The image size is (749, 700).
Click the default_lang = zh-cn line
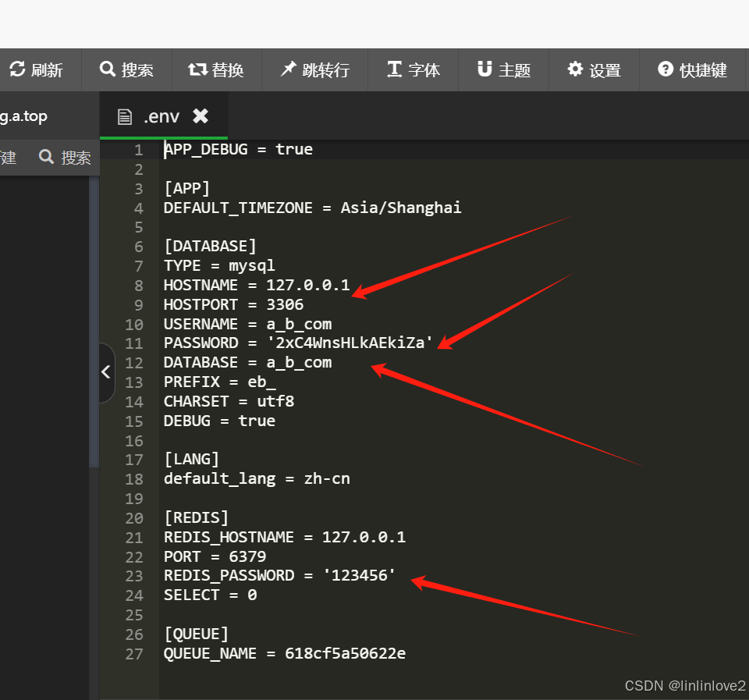coord(257,479)
